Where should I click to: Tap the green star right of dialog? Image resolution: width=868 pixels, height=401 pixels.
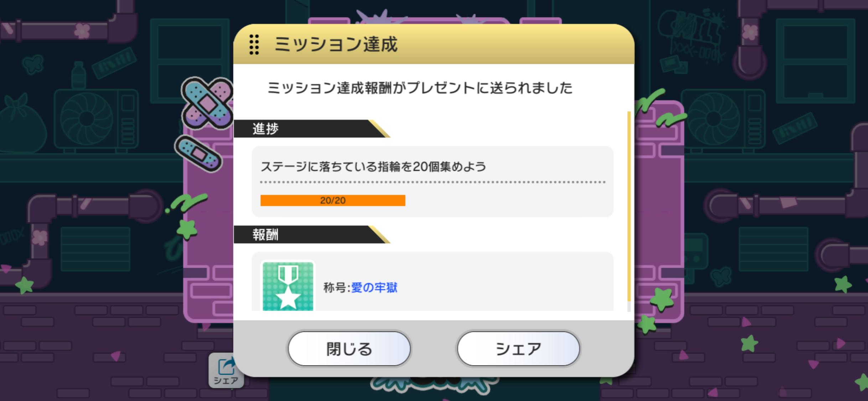[x=662, y=299]
